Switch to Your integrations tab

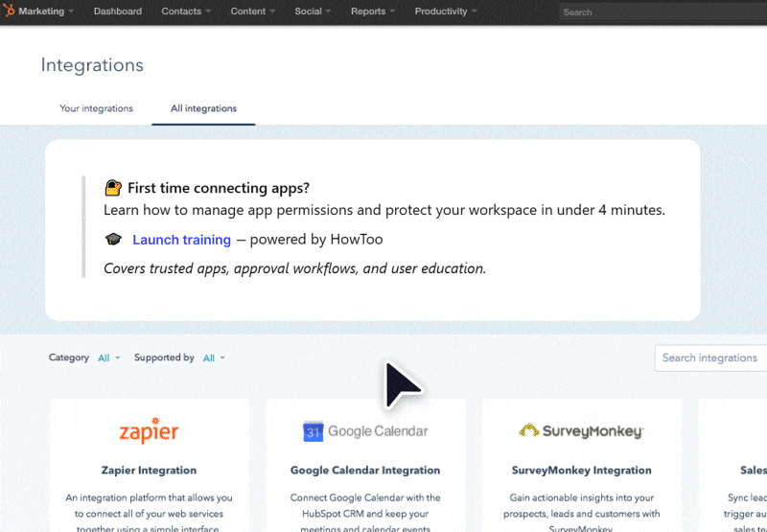(97, 108)
